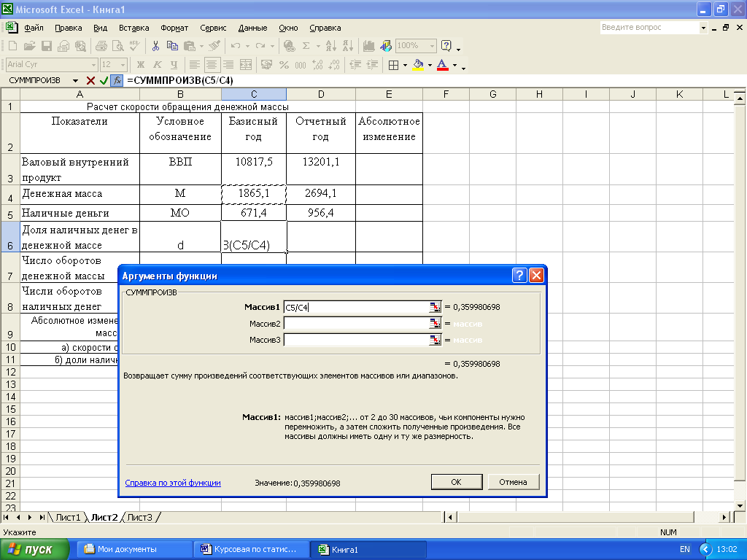747x560 pixels.
Task: Toggle italic К formatting button
Action: (x=158, y=65)
